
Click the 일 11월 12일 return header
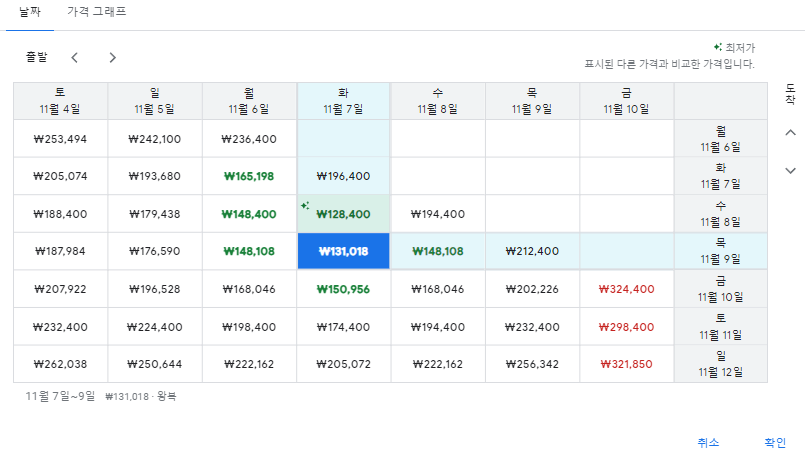pyautogui.click(x=721, y=364)
